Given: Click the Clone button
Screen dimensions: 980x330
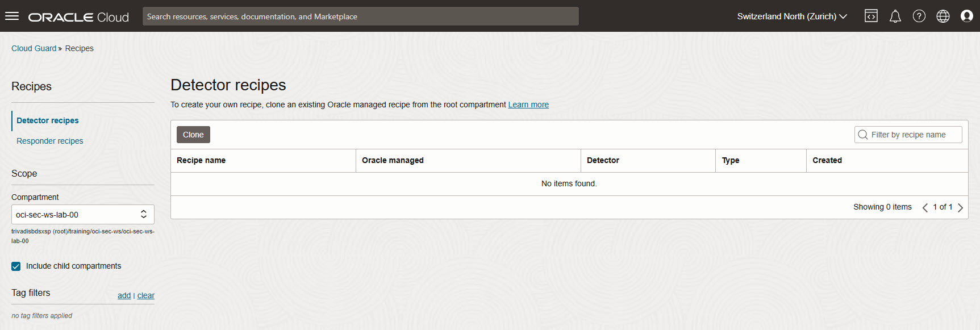Looking at the screenshot, I should tap(193, 135).
